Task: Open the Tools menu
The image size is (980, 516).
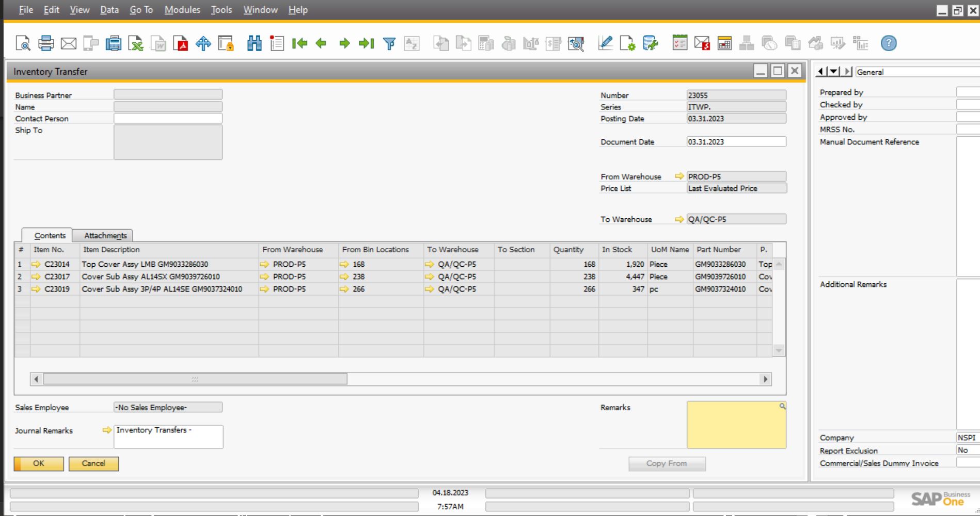Action: [x=222, y=10]
